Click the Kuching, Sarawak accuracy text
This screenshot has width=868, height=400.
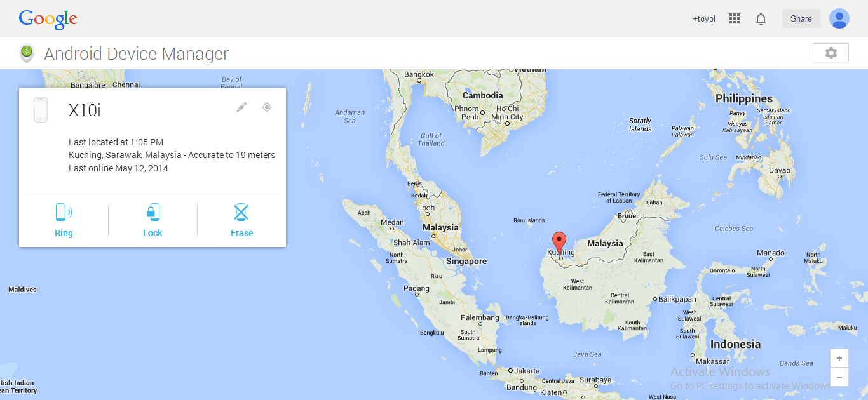pyautogui.click(x=172, y=155)
